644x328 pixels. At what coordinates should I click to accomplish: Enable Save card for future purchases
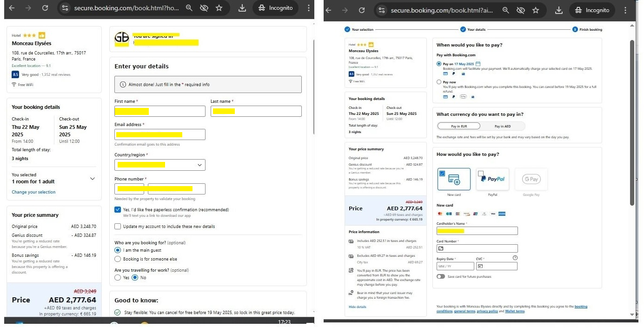(441, 276)
